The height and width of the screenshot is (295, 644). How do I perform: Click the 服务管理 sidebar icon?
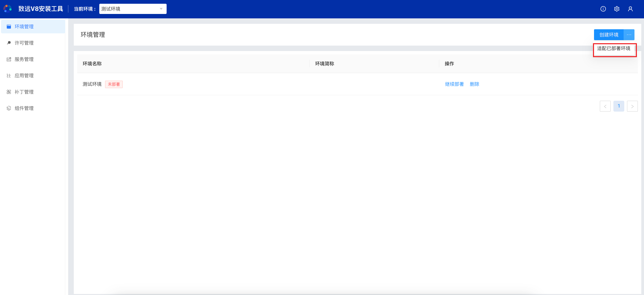tap(9, 59)
